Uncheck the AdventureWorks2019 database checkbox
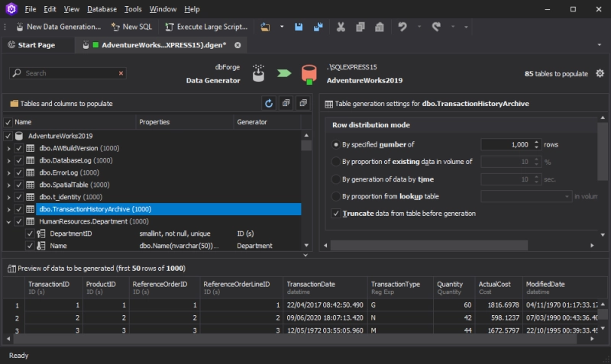 pyautogui.click(x=8, y=137)
